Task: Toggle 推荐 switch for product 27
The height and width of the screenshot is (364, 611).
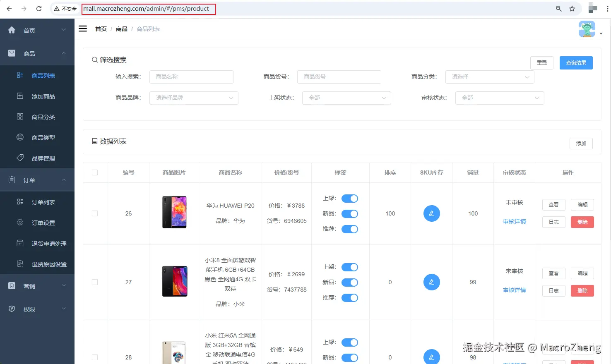Action: coord(350,298)
